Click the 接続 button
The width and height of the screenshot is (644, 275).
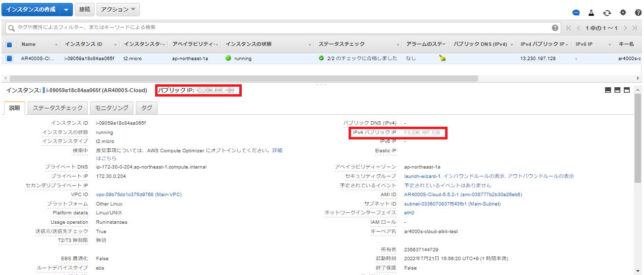click(x=85, y=9)
